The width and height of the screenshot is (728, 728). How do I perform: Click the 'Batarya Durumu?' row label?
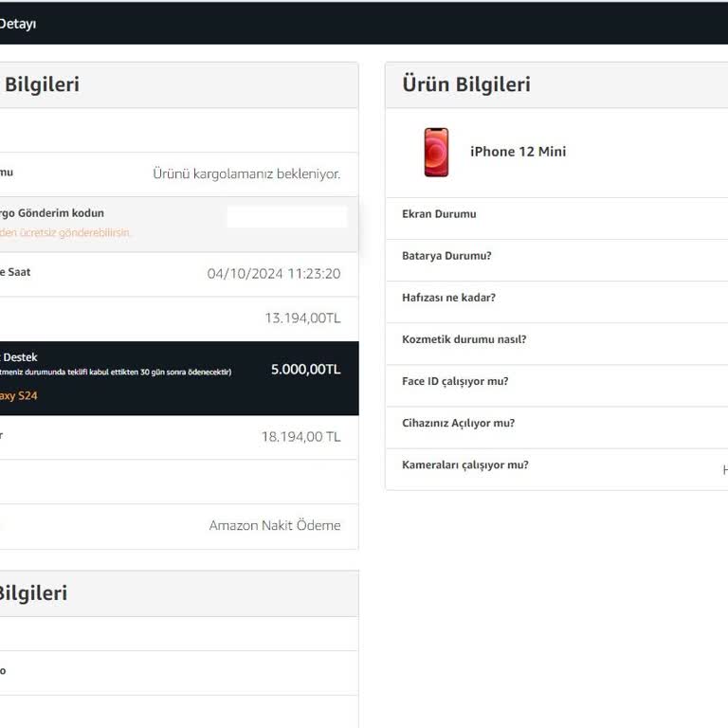pos(446,256)
